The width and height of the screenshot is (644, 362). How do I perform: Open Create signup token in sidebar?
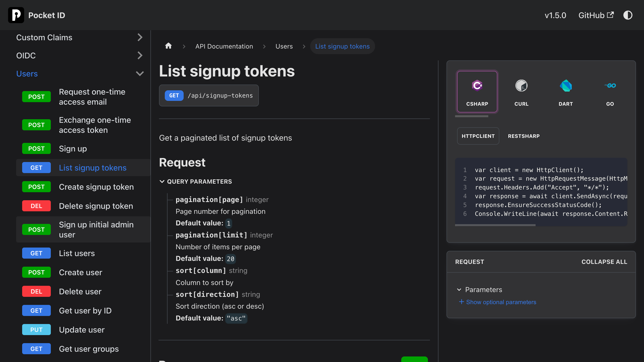(x=96, y=187)
